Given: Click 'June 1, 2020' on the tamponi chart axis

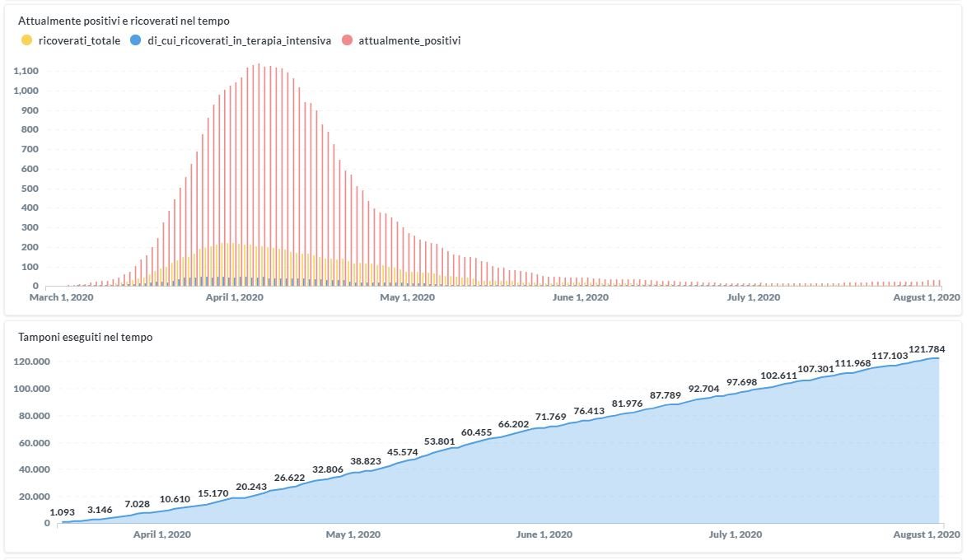Looking at the screenshot, I should coord(544,534).
